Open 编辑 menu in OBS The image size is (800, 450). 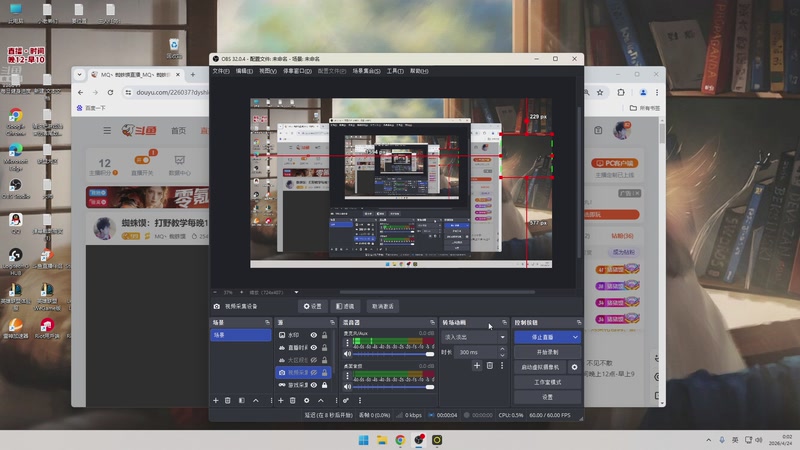[244, 71]
